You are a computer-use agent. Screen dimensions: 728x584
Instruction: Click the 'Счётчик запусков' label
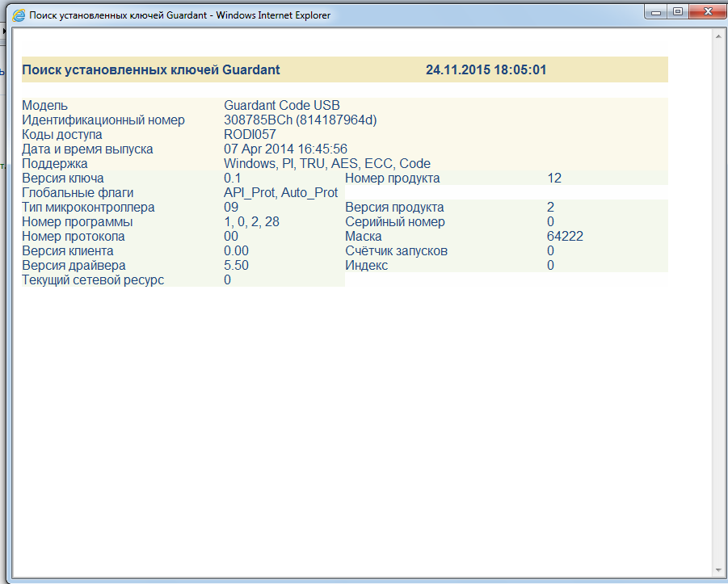tap(397, 251)
